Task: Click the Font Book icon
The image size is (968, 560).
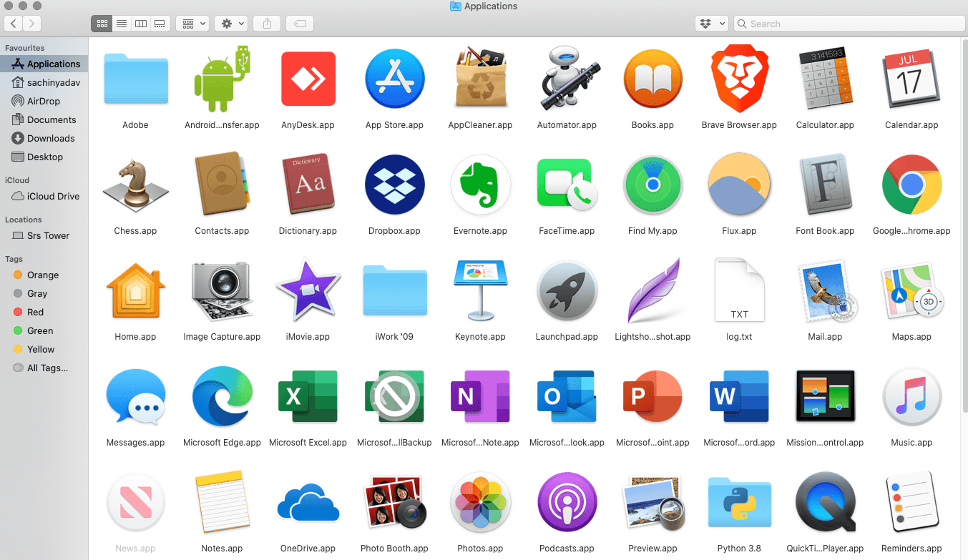Action: click(826, 185)
